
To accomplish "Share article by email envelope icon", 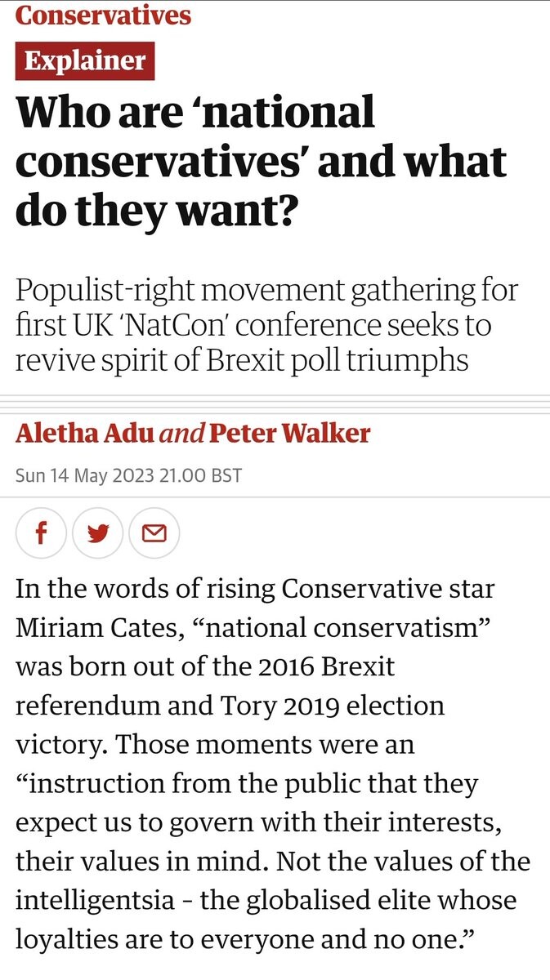I will click(x=154, y=534).
